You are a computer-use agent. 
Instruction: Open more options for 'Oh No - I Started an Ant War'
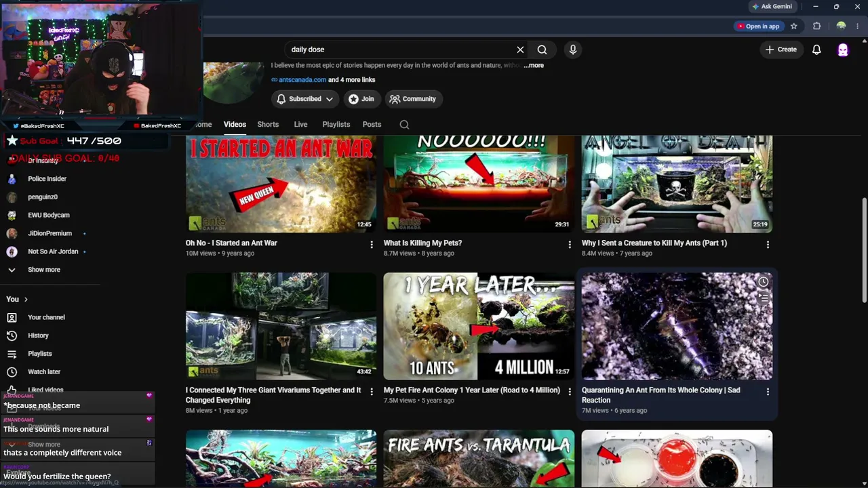tap(372, 245)
